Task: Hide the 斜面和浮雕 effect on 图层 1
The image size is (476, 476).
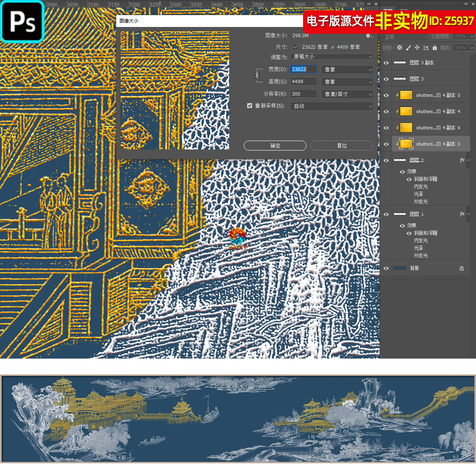Action: click(x=409, y=233)
